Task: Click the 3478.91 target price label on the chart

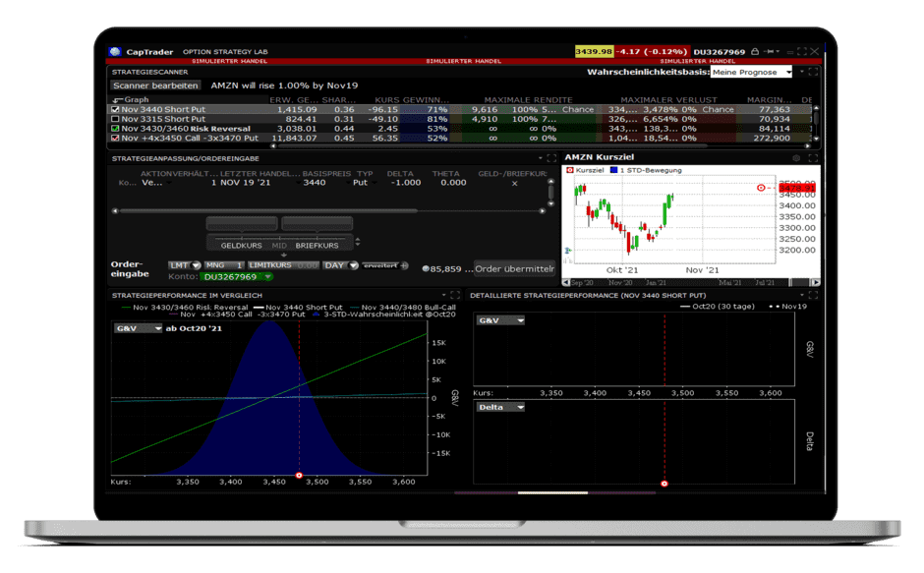Action: point(797,188)
